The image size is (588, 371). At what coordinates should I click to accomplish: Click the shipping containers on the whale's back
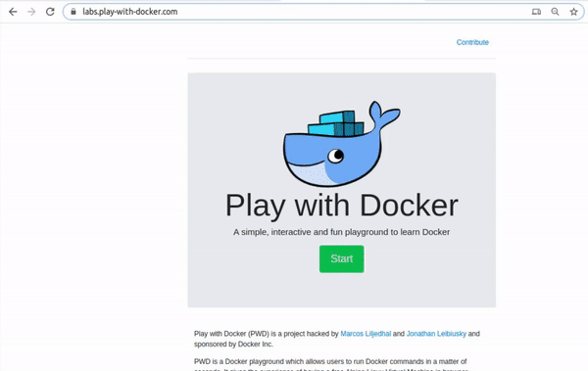coord(335,123)
